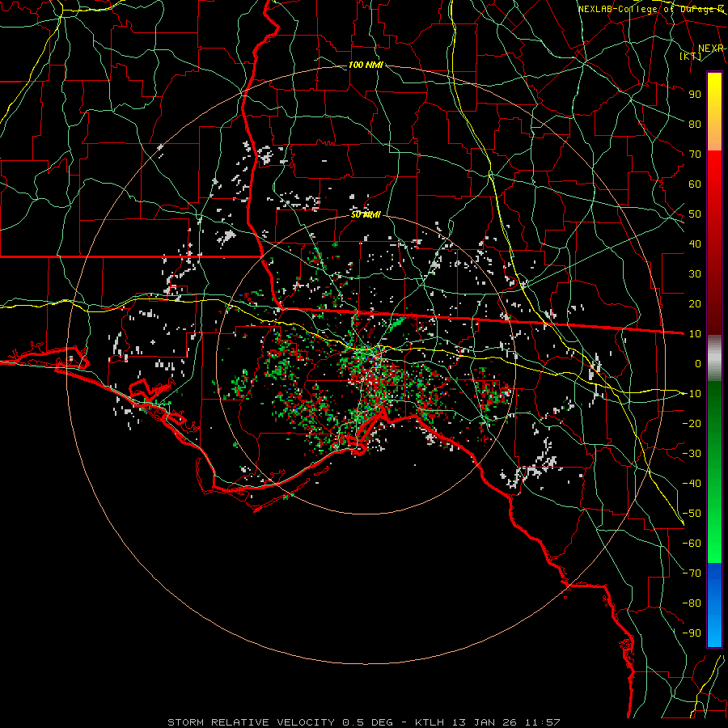Click the 70 knot scale label
Viewport: 728px width, 728px height.
click(695, 154)
